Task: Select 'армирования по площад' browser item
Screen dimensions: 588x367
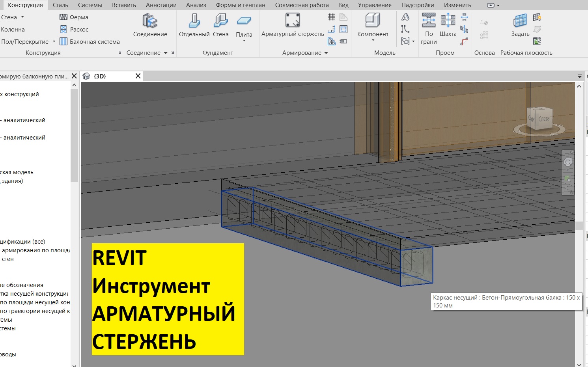Action: click(x=35, y=250)
